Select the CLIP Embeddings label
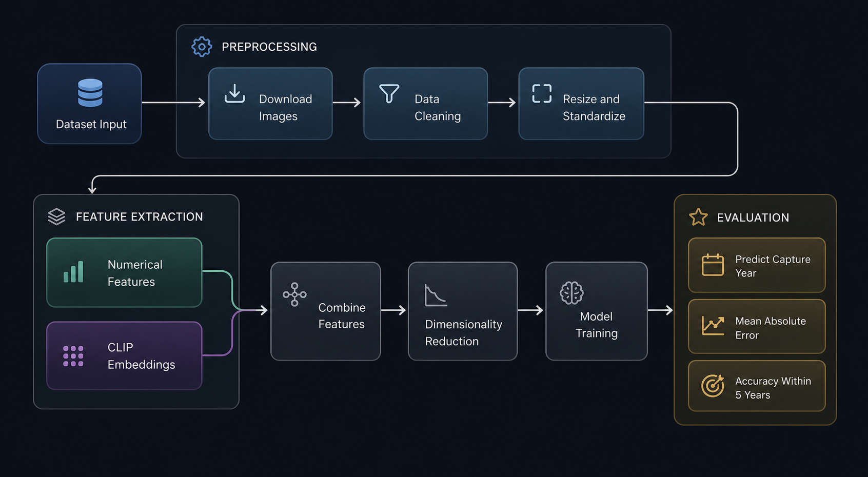Screen dimensions: 868x477 (x=141, y=355)
